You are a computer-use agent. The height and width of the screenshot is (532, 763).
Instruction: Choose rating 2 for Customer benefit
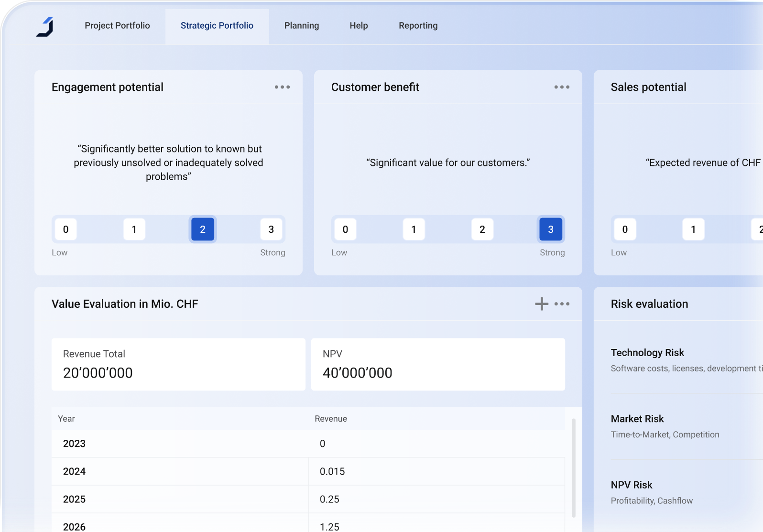(x=482, y=229)
